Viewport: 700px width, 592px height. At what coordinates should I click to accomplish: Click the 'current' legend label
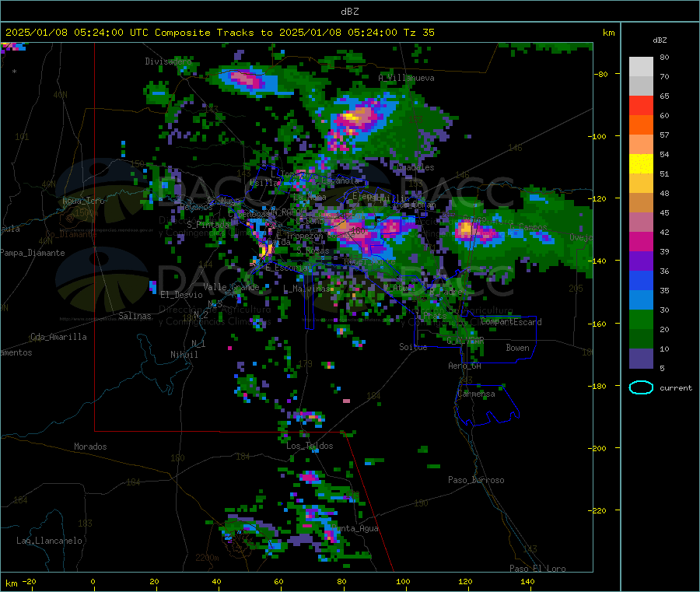tap(676, 388)
